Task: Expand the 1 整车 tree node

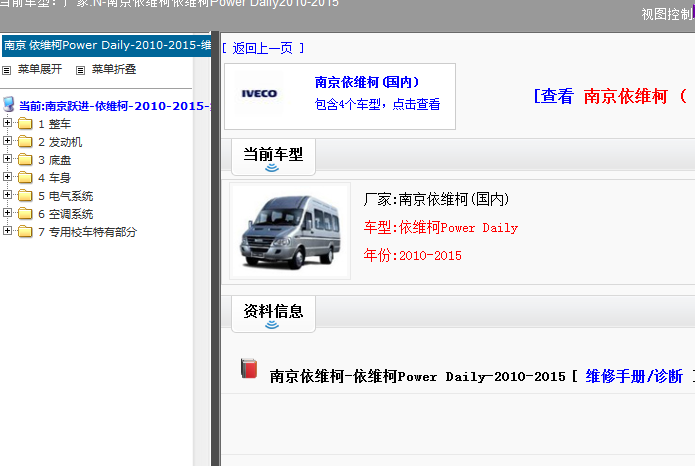Action: click(8, 124)
